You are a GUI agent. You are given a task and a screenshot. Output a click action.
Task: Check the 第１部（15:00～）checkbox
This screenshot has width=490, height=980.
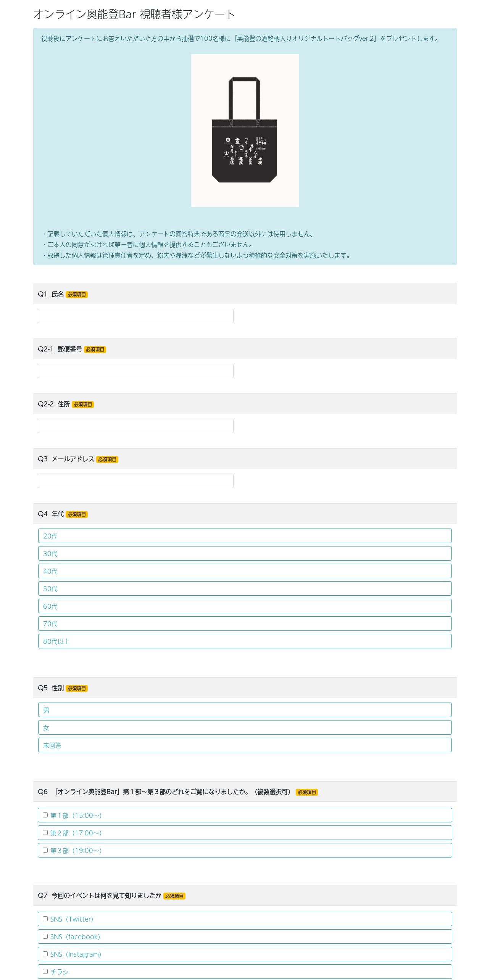45,815
